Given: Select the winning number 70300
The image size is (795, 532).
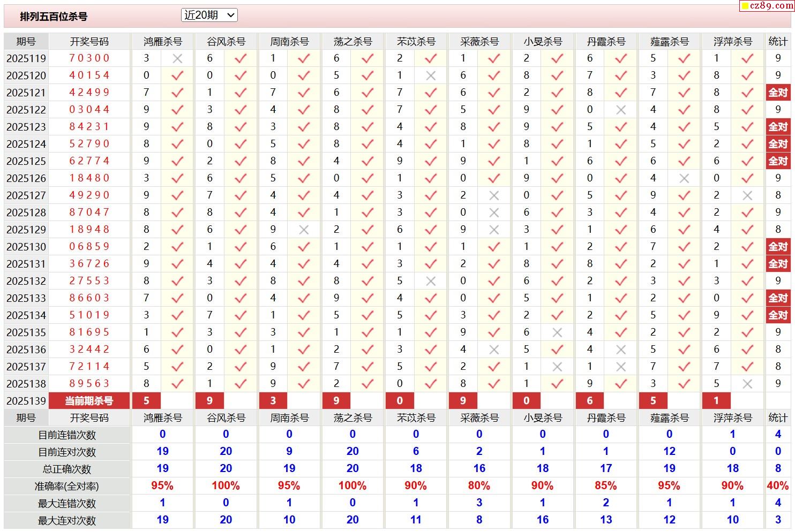Looking at the screenshot, I should pyautogui.click(x=89, y=58).
